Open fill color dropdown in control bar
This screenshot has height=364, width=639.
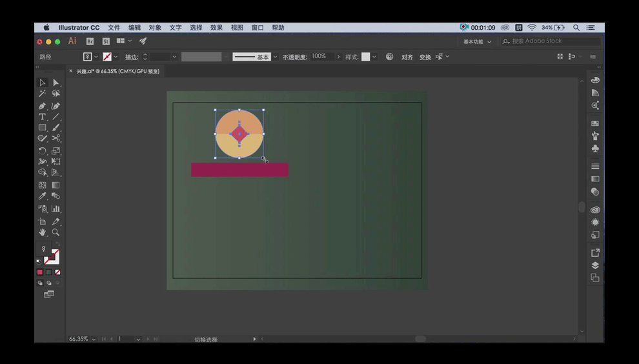click(x=96, y=57)
